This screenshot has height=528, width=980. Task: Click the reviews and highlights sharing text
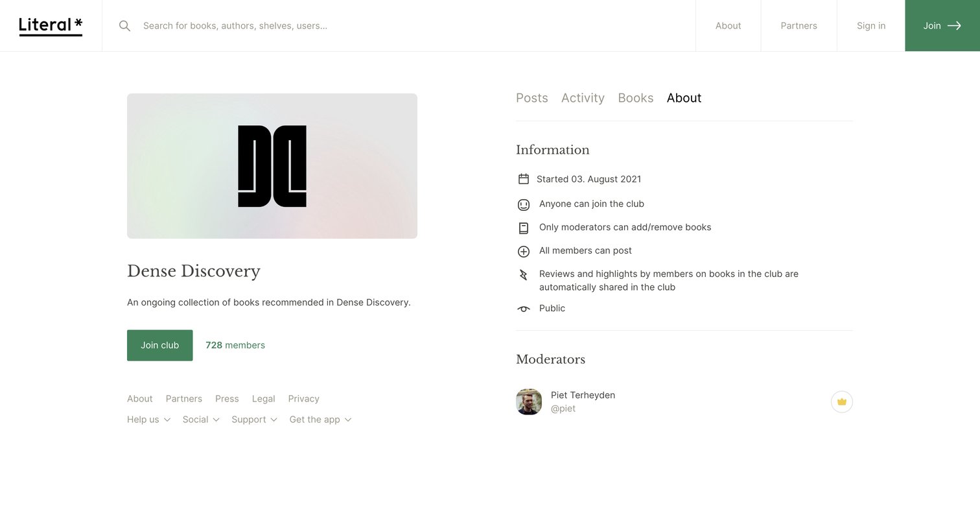click(669, 280)
